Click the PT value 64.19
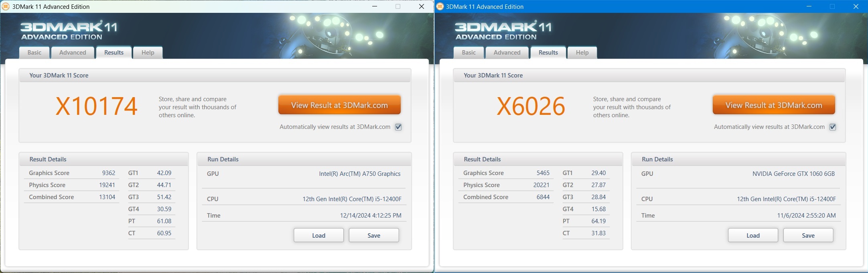The width and height of the screenshot is (868, 273). (598, 221)
